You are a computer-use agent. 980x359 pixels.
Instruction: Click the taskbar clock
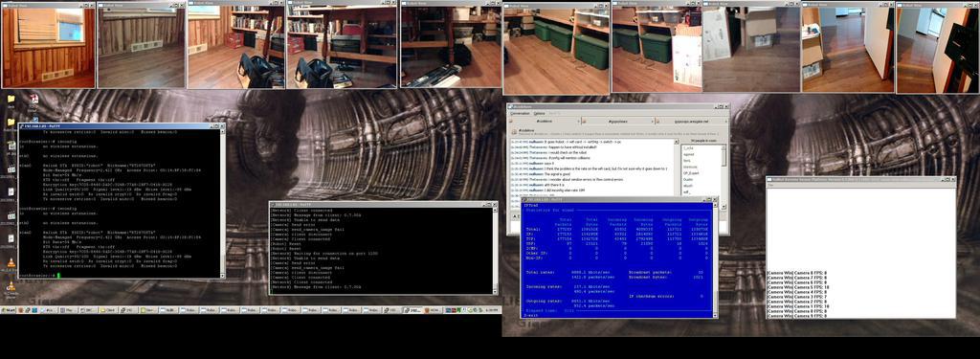(x=491, y=310)
